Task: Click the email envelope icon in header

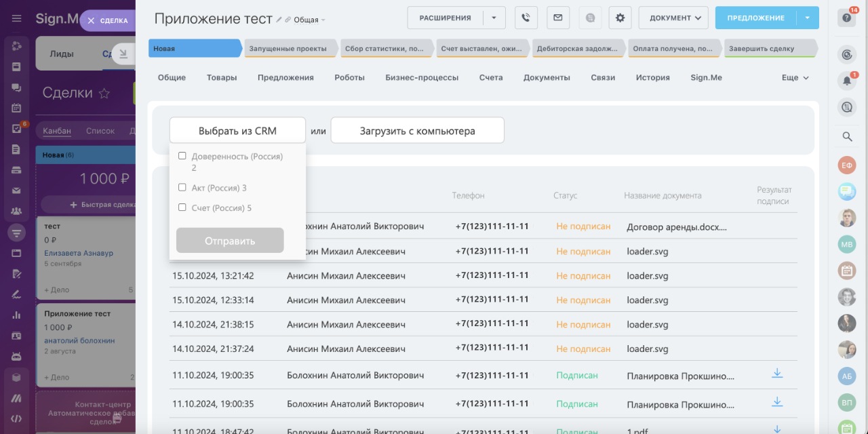Action: pyautogui.click(x=557, y=18)
